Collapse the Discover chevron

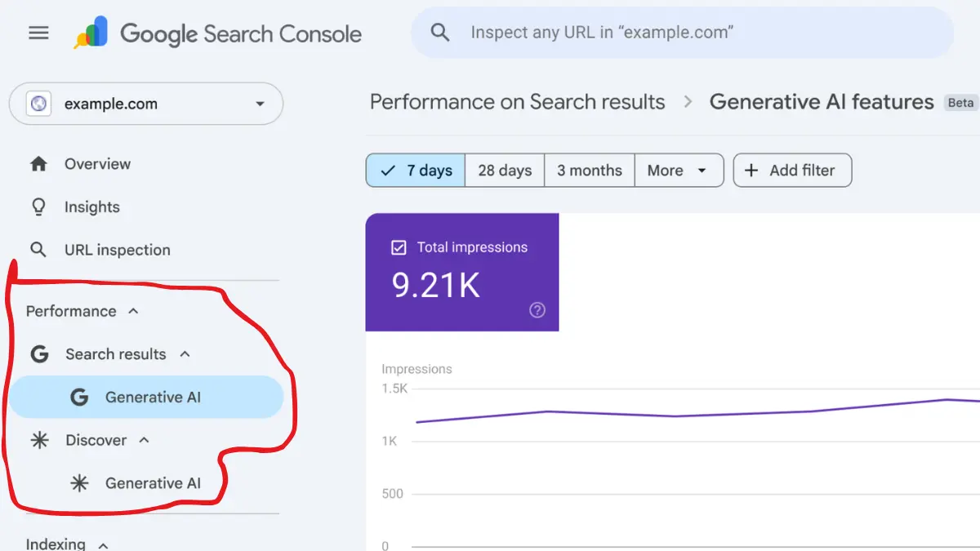pos(145,440)
